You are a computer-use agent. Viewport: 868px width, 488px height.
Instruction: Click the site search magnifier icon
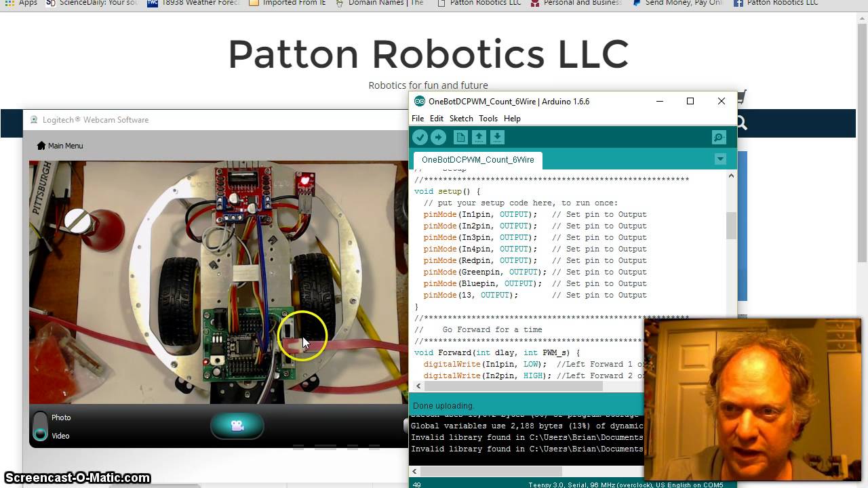click(741, 123)
